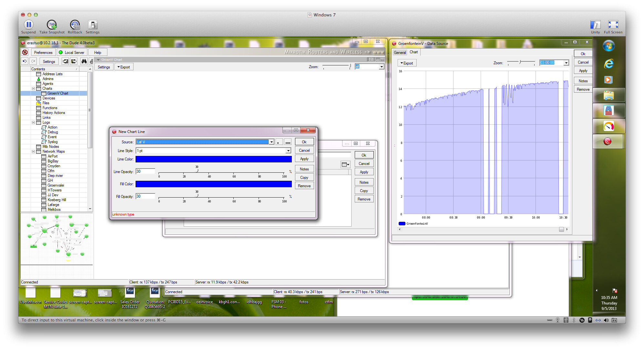The image size is (644, 349).
Task: Open the Help menu in The Dude
Action: tap(98, 52)
